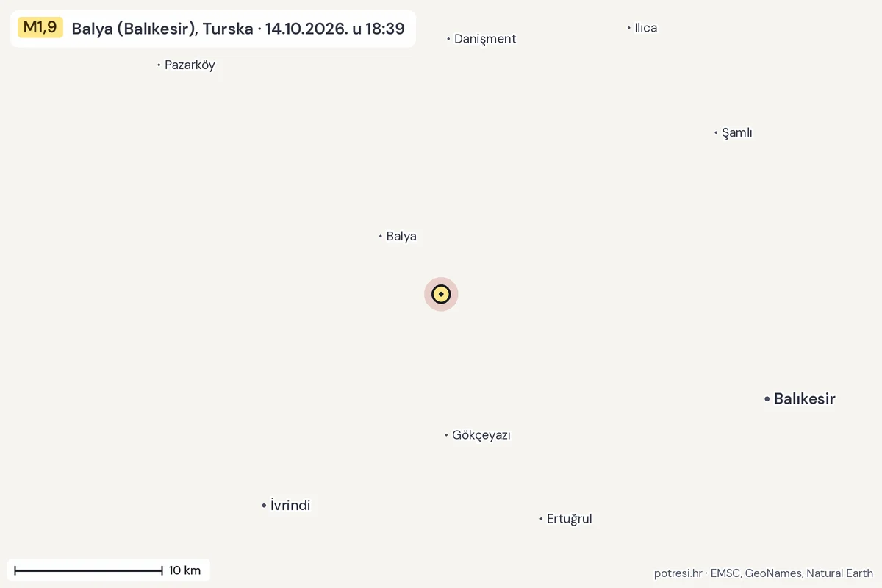Open the potresi.hr attribution link

pos(678,573)
